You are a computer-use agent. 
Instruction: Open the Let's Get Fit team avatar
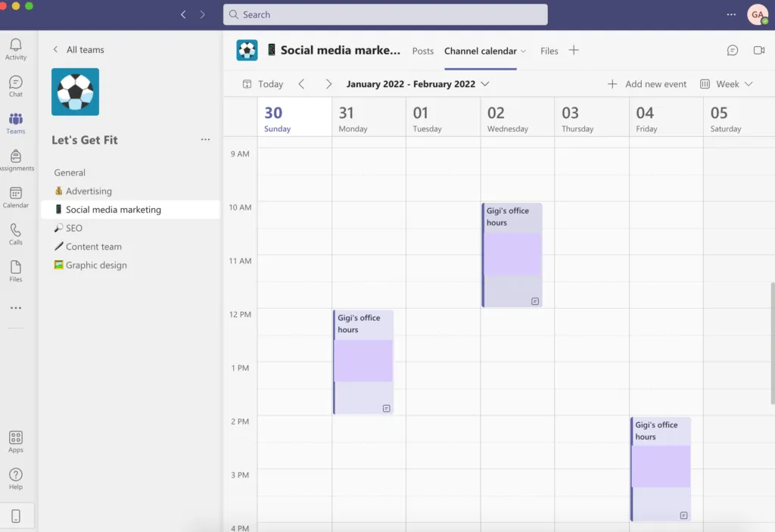click(x=75, y=92)
